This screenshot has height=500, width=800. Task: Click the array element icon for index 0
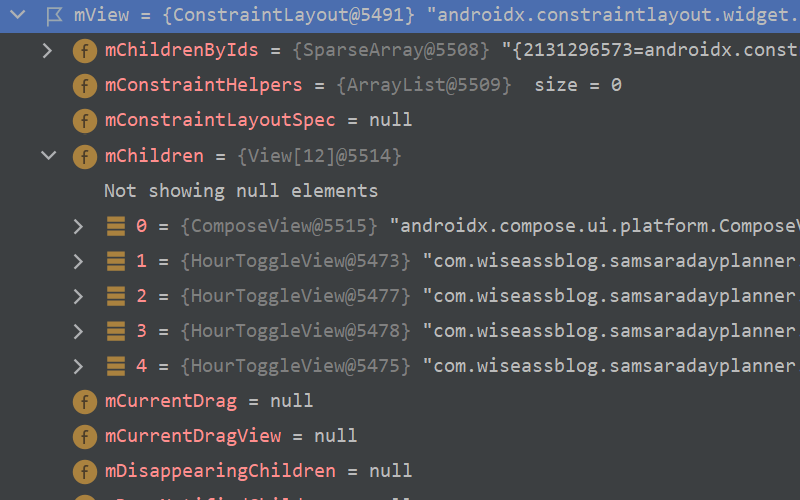coord(116,226)
